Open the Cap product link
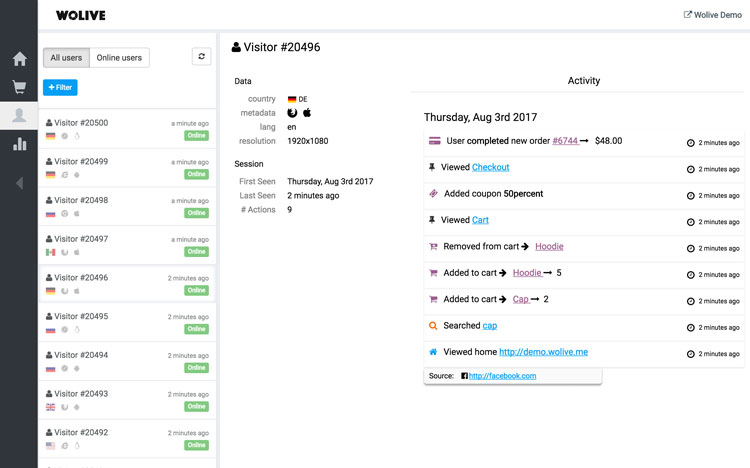Viewport: 750px width, 468px height. coord(520,299)
